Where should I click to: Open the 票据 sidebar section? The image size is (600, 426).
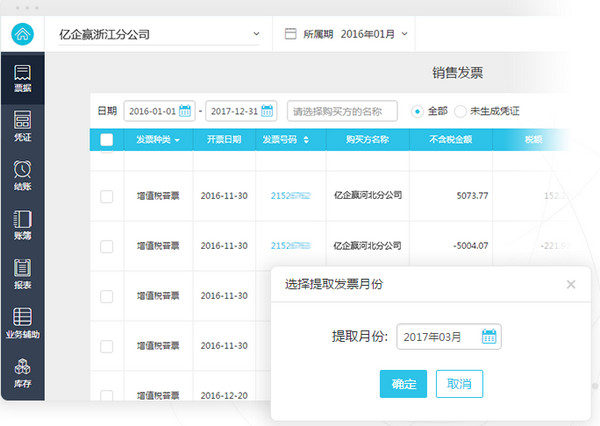click(22, 80)
